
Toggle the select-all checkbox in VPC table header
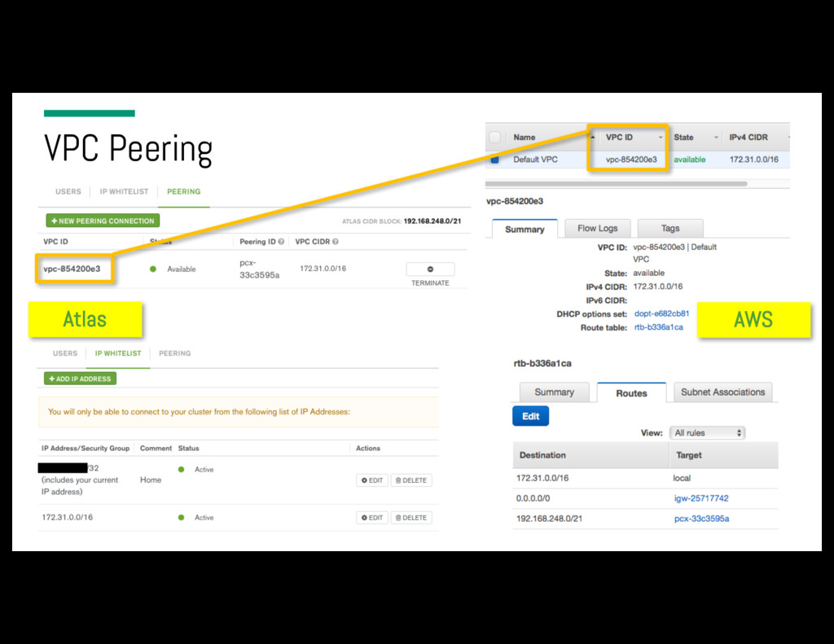click(x=494, y=138)
